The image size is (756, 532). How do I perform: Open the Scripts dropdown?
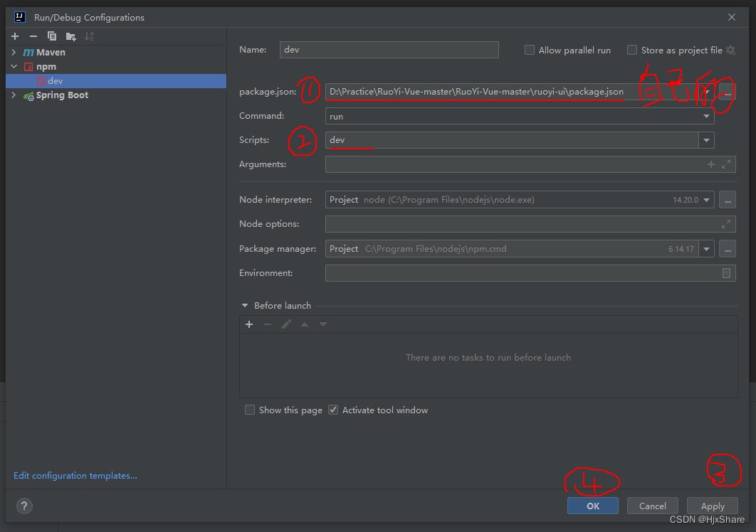pos(705,140)
